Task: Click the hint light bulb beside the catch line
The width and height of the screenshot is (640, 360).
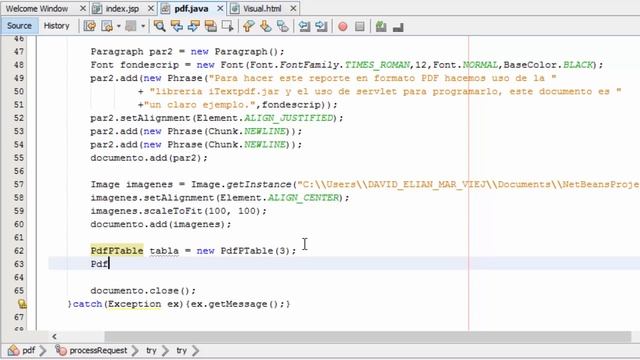Action: [22, 304]
